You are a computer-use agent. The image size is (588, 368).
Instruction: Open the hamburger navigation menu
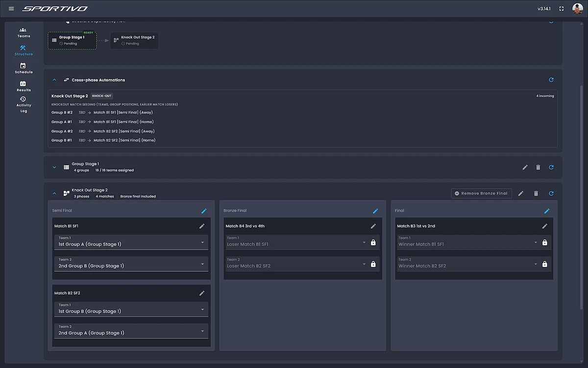11,8
